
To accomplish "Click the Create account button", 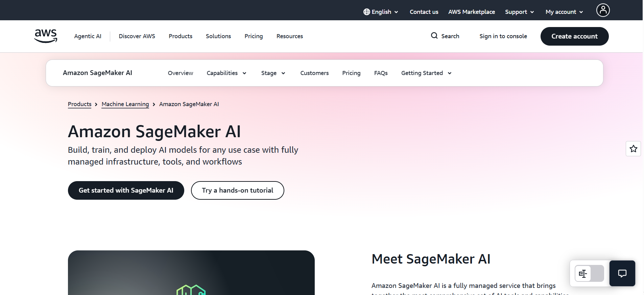I will (574, 36).
